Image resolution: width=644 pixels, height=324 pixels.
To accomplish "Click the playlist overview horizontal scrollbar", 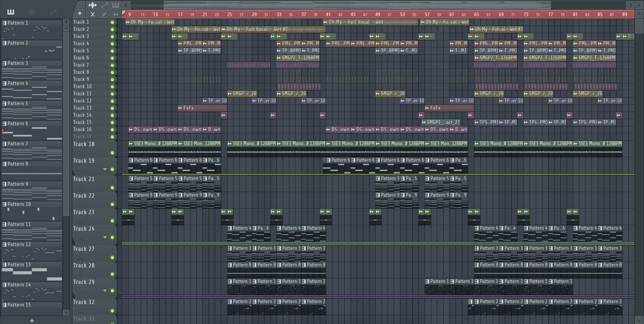I will click(x=357, y=5).
